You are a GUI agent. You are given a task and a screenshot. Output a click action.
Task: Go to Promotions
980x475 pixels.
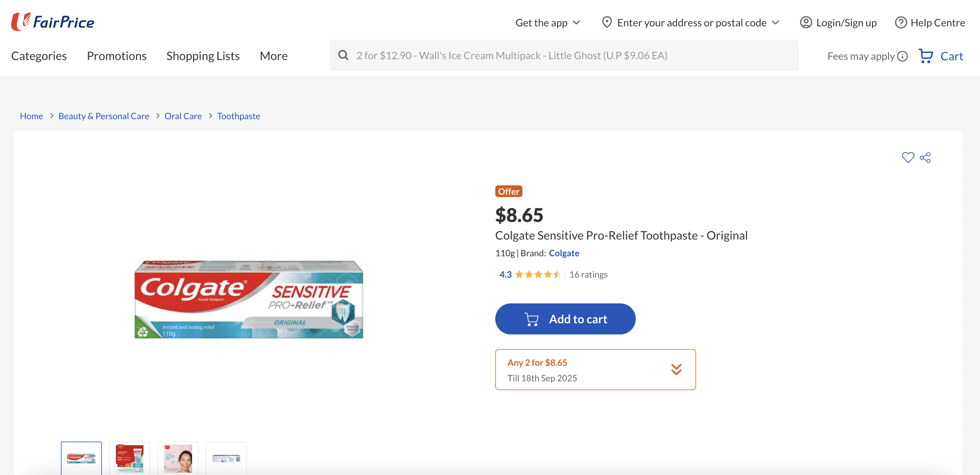click(116, 56)
